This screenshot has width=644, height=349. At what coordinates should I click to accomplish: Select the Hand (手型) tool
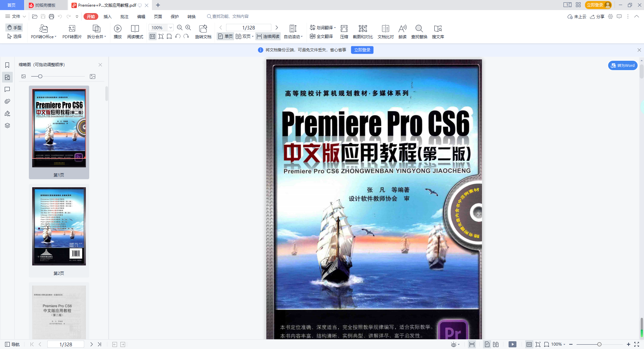tap(14, 28)
